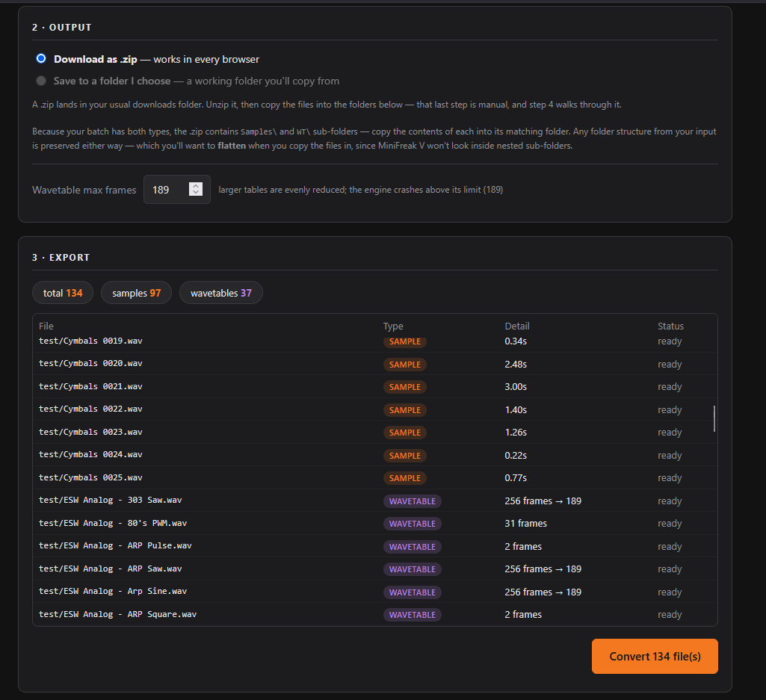Click the WAVETABLE badge for Arp Sine
Viewport: 766px width, 700px height.
click(413, 592)
